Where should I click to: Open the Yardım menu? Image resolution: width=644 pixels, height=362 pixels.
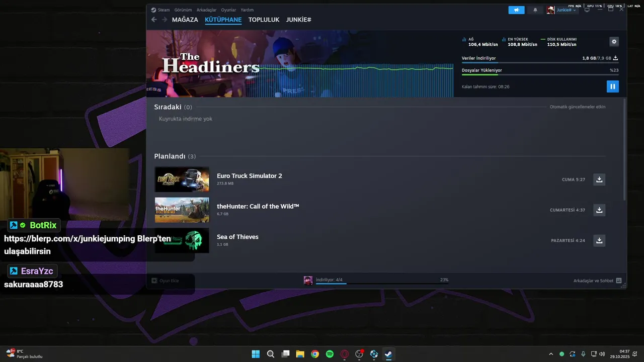(x=247, y=10)
